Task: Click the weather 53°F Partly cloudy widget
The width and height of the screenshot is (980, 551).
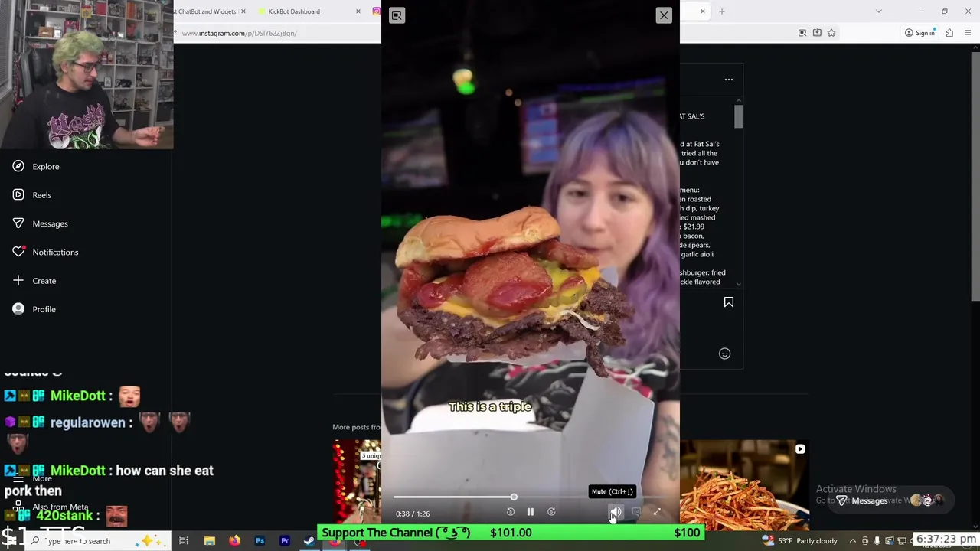Action: (x=800, y=541)
